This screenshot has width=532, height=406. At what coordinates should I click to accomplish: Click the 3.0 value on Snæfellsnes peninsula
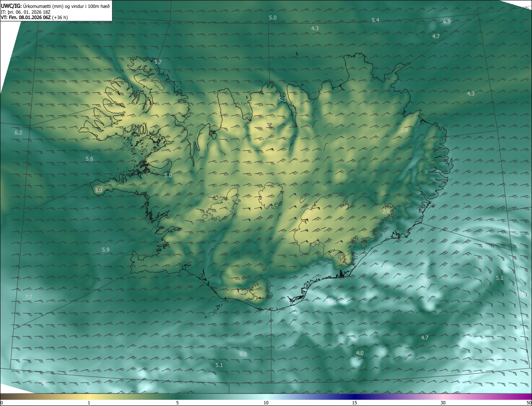(99, 190)
